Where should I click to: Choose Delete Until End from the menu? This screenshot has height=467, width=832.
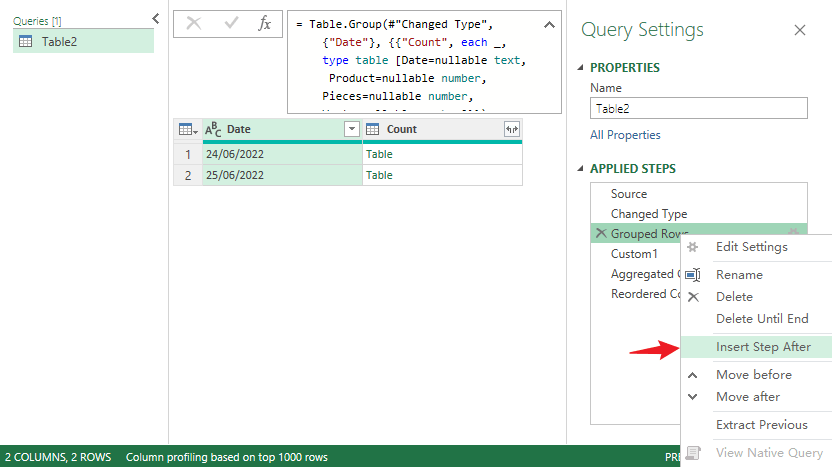pos(762,318)
